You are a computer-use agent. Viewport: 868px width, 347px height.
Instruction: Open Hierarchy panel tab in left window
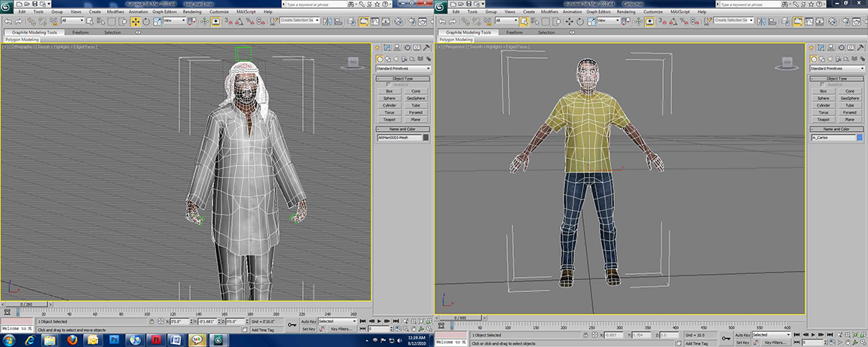pos(397,48)
